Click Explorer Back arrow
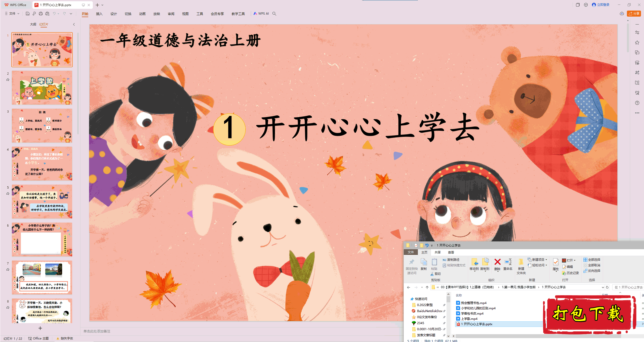This screenshot has width=644, height=342. (409, 287)
